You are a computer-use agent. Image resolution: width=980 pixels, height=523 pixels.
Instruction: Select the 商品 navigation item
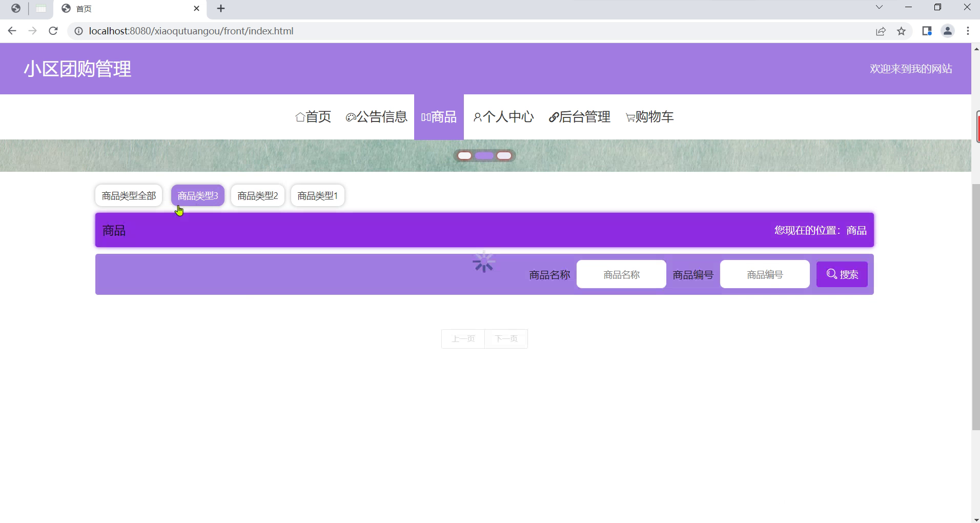(439, 117)
